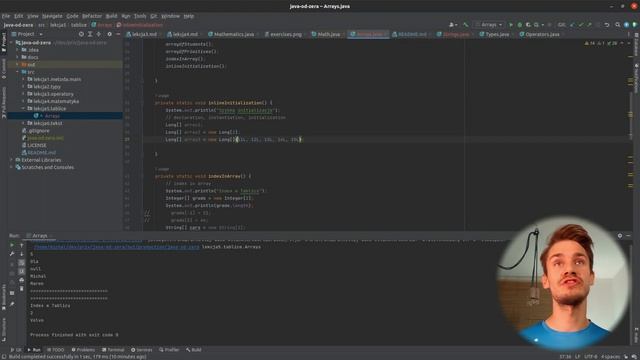Switch to the Types.java editor tab
The image size is (640, 360).
pyautogui.click(x=494, y=34)
